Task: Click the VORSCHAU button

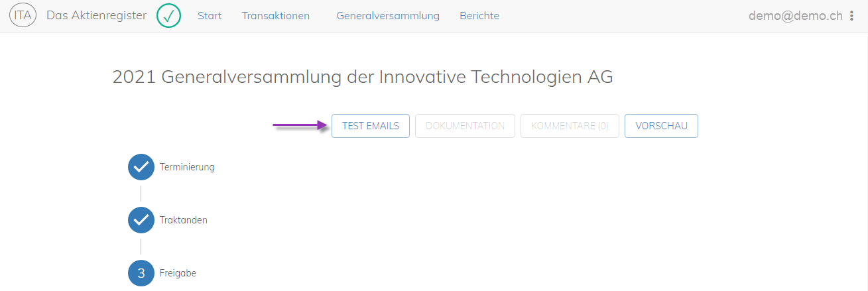Action: pyautogui.click(x=661, y=126)
